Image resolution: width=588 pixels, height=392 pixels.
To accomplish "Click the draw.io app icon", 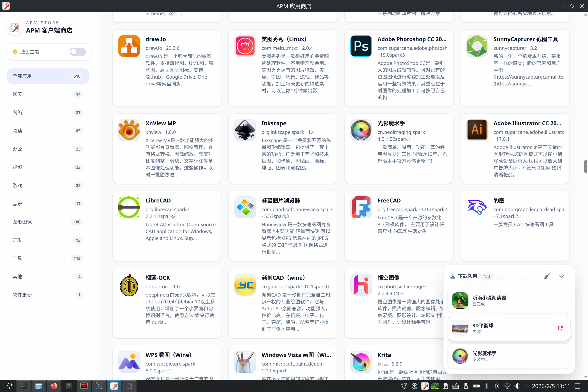I will click(x=129, y=46).
